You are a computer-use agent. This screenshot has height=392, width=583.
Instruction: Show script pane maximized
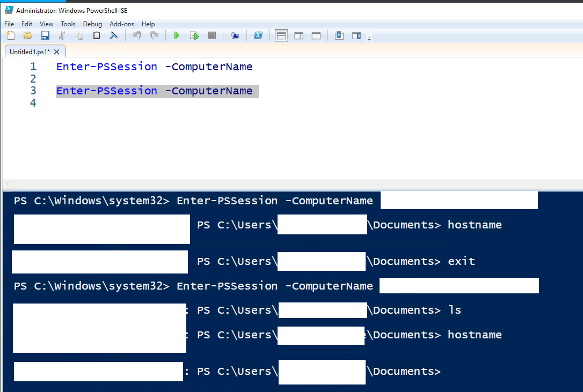[316, 36]
